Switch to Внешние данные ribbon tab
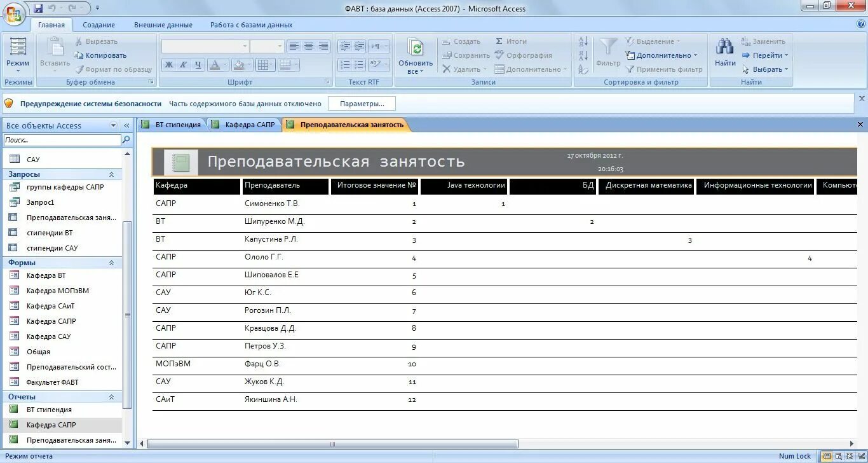 pos(163,25)
